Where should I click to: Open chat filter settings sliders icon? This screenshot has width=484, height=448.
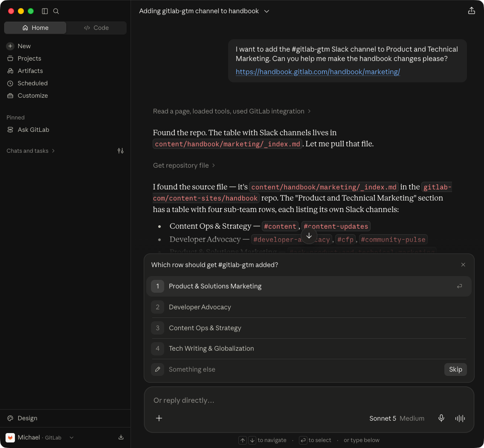(x=120, y=151)
